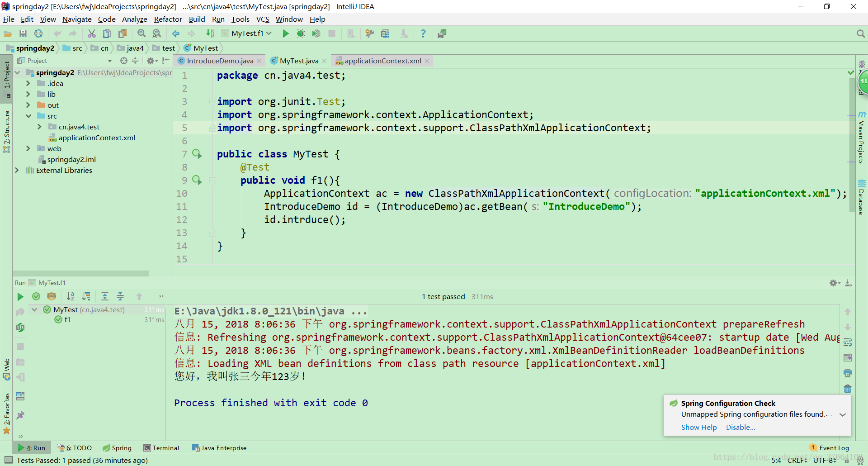Open the Refactor menu
The height and width of the screenshot is (466, 868).
point(168,19)
